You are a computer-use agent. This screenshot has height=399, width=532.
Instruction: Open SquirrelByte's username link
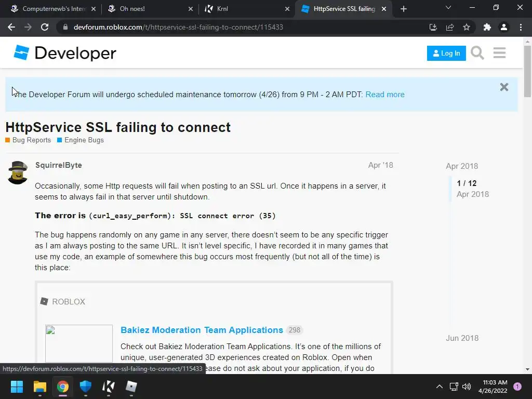click(x=58, y=165)
